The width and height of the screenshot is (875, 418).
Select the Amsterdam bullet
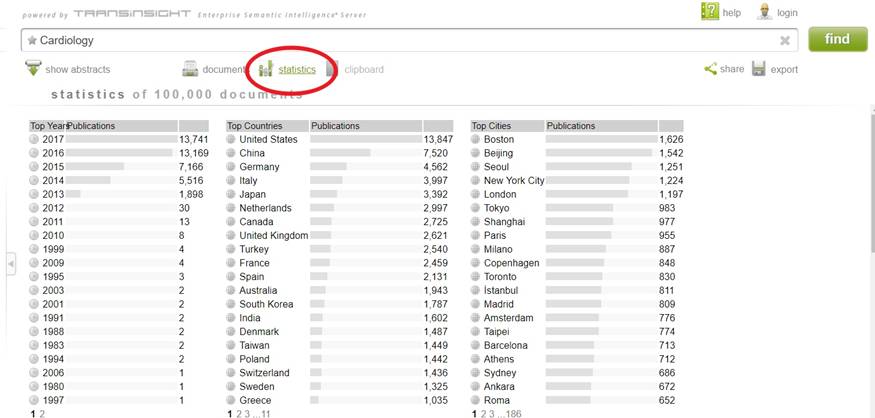point(475,318)
